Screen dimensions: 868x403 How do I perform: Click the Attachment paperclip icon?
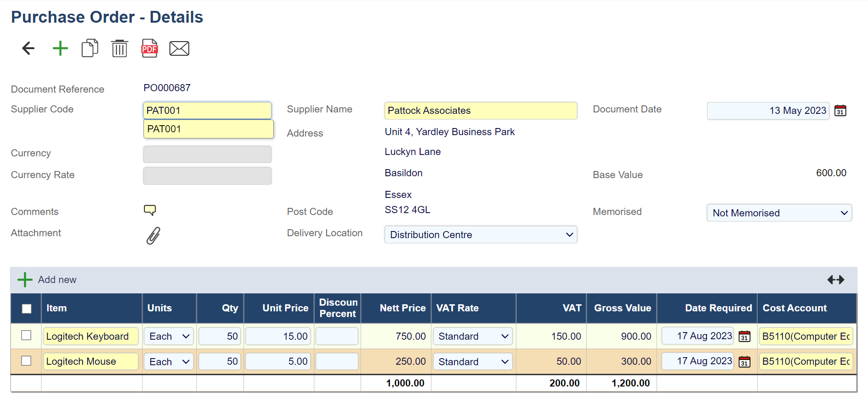point(153,235)
